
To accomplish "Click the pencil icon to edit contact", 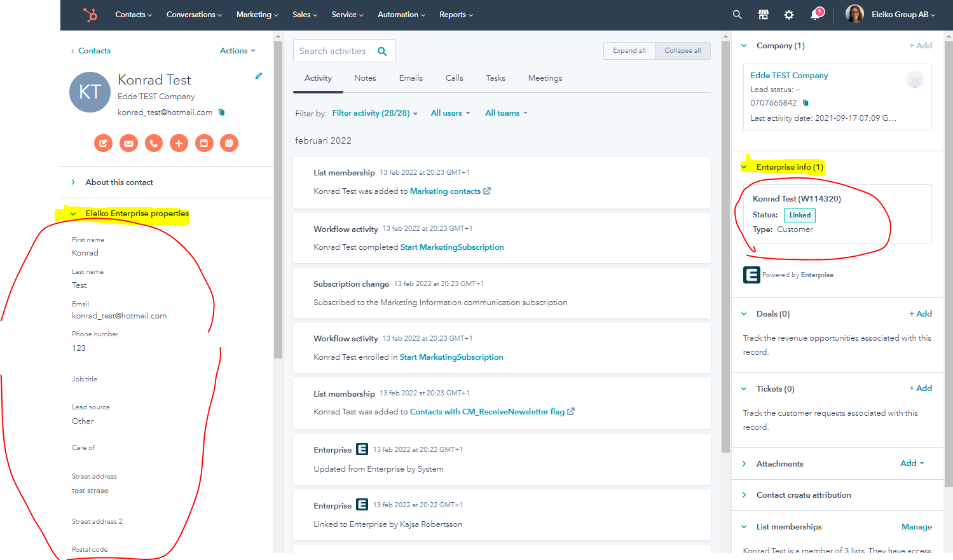I will coord(259,76).
